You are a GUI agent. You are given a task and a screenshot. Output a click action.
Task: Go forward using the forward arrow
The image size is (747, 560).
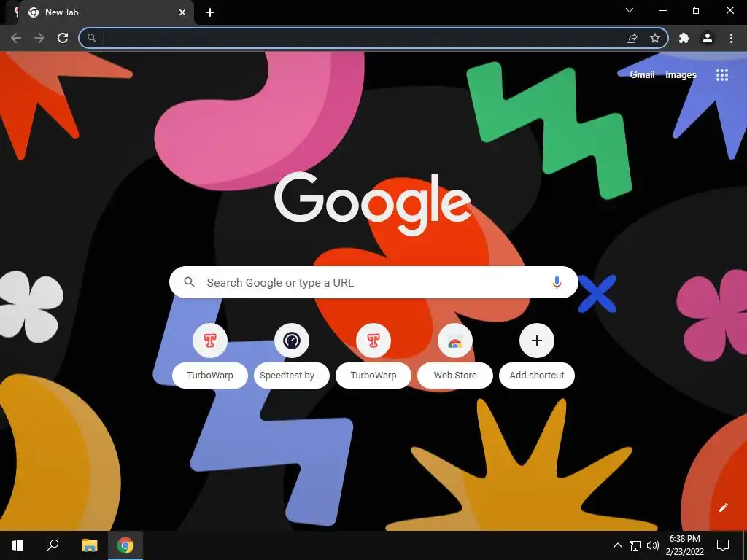[39, 38]
